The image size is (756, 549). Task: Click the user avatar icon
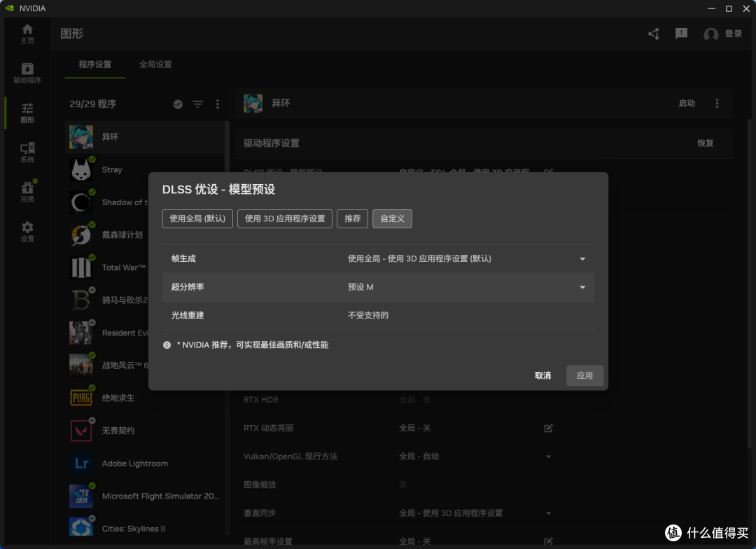(x=710, y=34)
